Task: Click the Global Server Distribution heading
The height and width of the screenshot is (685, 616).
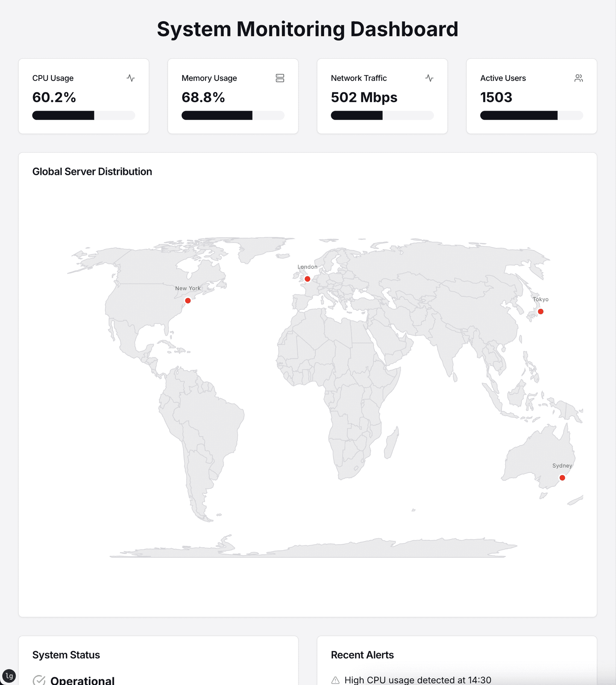Action: 92,172
